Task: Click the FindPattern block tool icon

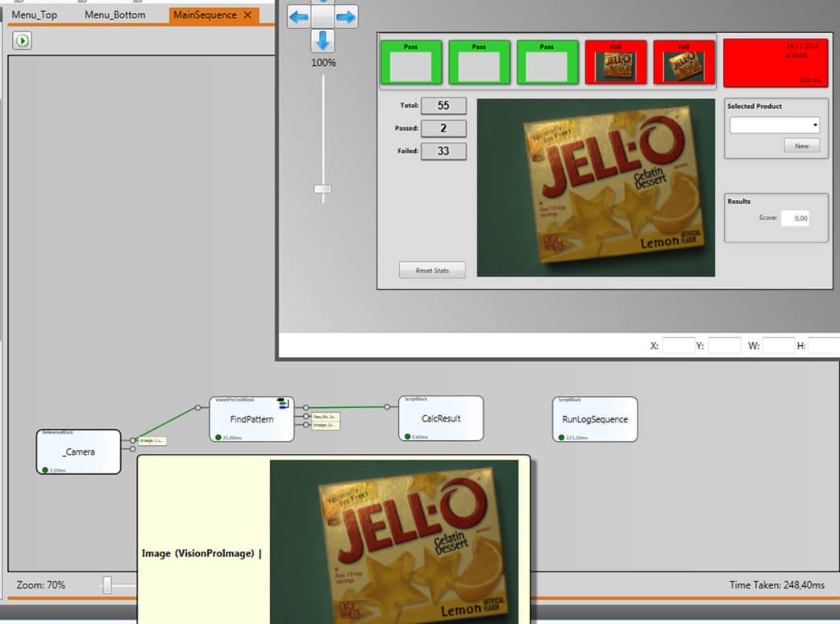Action: click(x=282, y=403)
